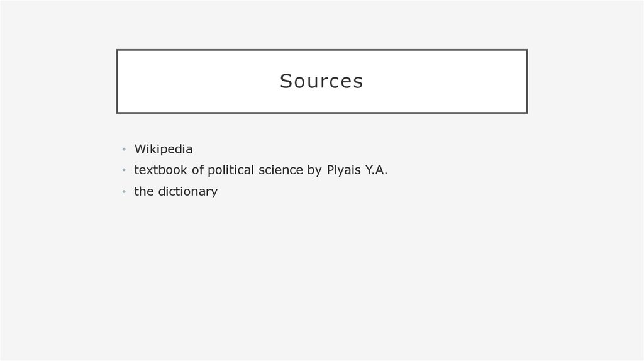The image size is (644, 361).
Task: Click empty space inside title box right of Sources
Action: click(x=446, y=81)
